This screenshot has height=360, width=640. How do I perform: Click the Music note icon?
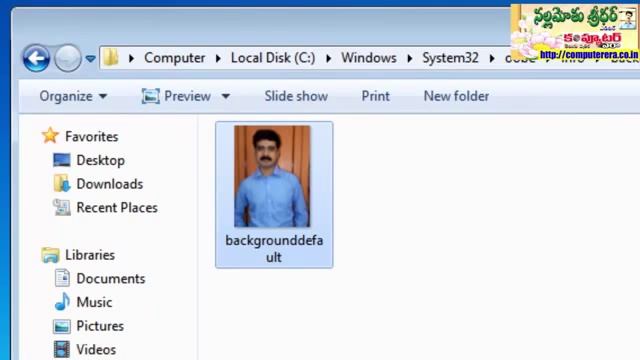(x=62, y=302)
